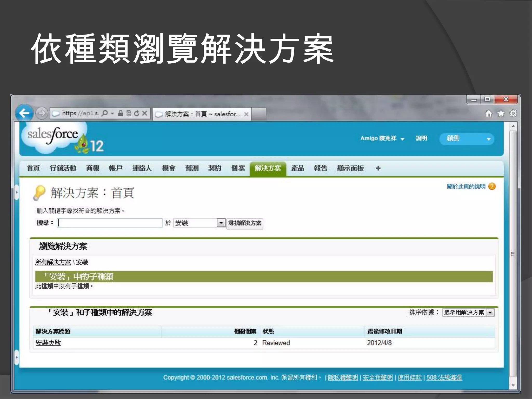Viewport: 532px width, 399px height.
Task: Click the address bar search magnifier icon
Action: click(x=104, y=113)
